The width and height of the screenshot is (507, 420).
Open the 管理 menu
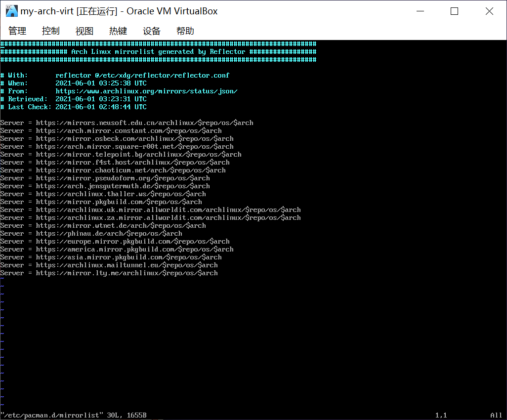pos(17,31)
